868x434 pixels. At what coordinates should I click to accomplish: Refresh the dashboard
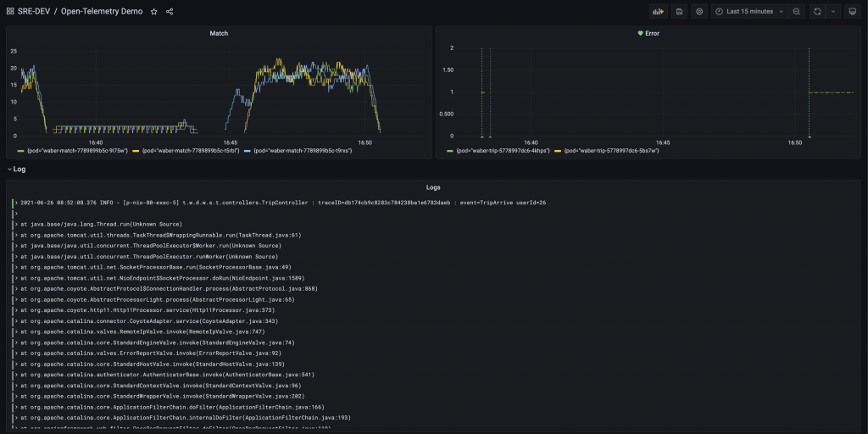coord(817,11)
